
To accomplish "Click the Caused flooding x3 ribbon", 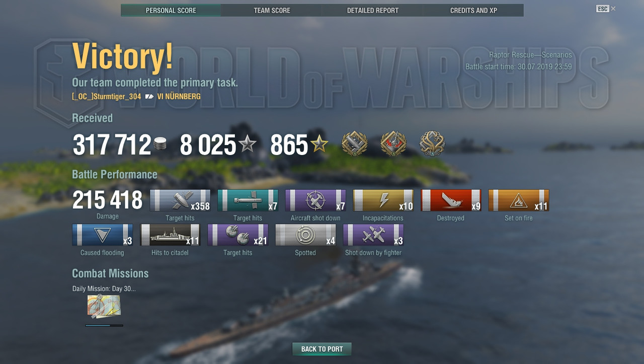I will [103, 235].
